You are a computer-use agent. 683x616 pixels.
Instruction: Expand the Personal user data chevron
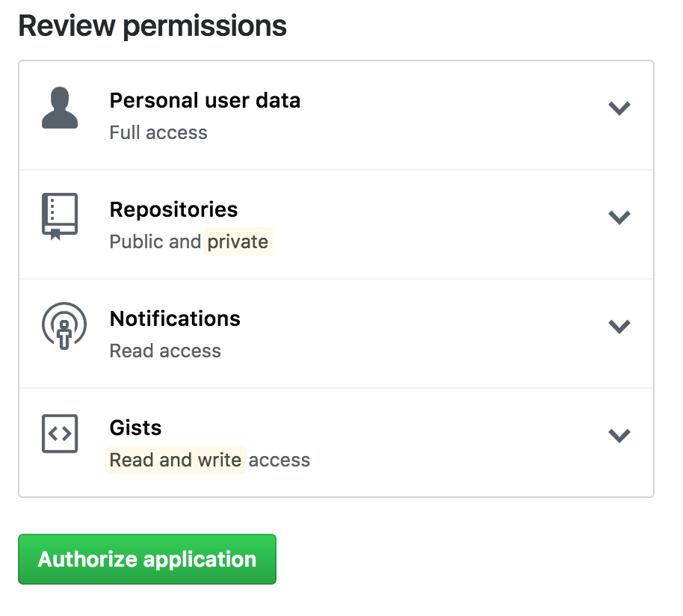tap(619, 108)
